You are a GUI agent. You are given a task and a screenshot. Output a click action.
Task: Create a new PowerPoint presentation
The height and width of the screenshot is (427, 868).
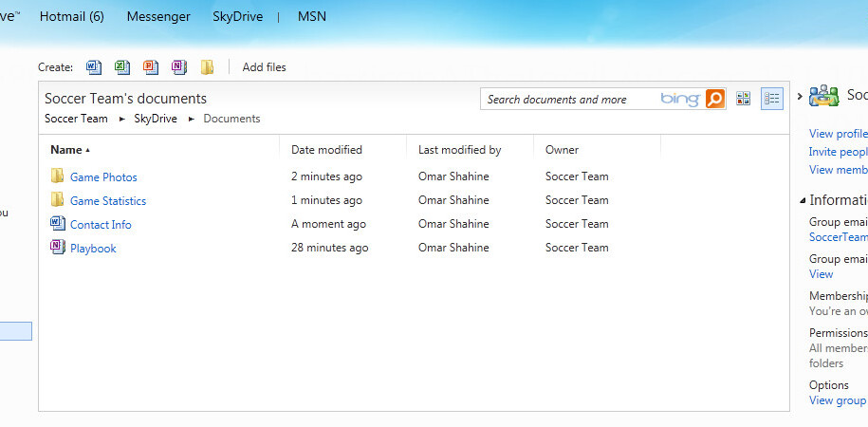150,67
